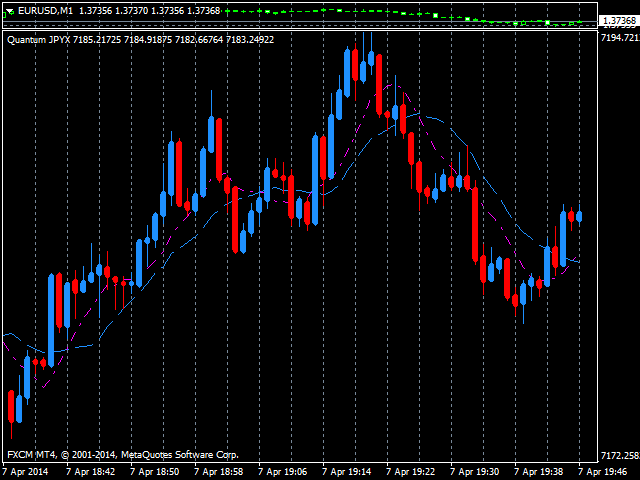Select the 7 Apr 19:46 time label
The height and width of the screenshot is (480, 640).
pos(602,471)
